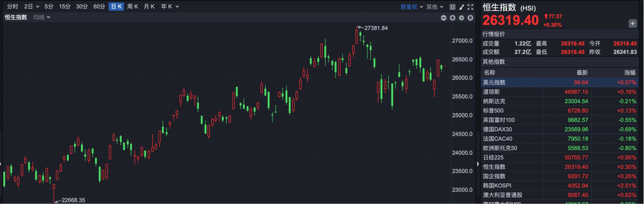Open the 均线 moving average dropdown
Viewport: 644px width, 204px height.
[41, 17]
